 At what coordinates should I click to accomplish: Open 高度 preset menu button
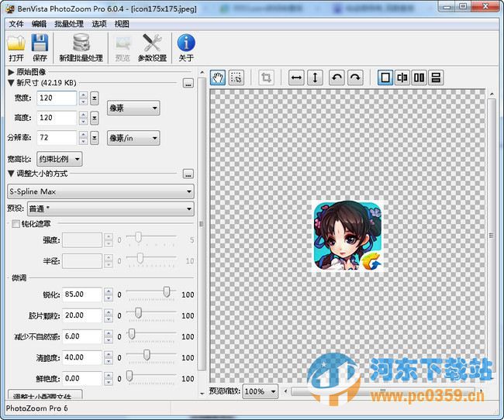(x=95, y=118)
